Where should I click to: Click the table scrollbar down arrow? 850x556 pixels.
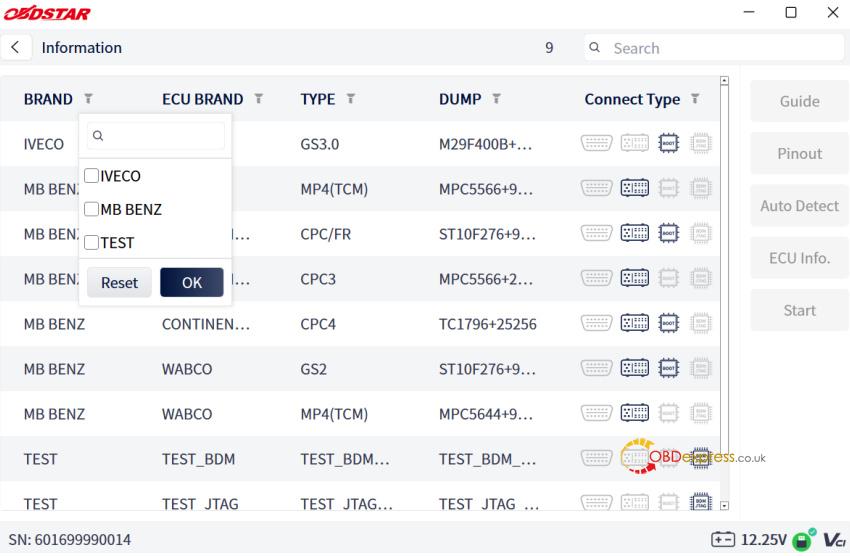tap(724, 506)
